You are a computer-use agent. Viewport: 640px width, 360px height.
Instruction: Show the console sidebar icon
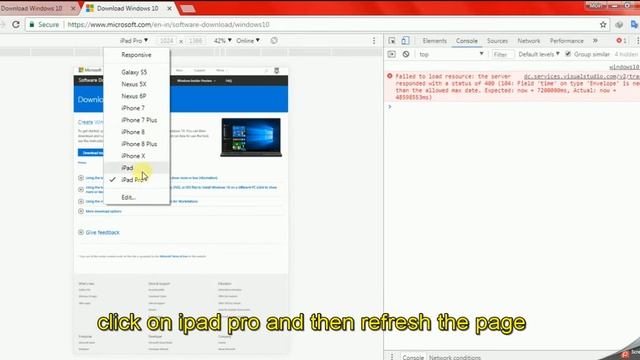(x=391, y=54)
